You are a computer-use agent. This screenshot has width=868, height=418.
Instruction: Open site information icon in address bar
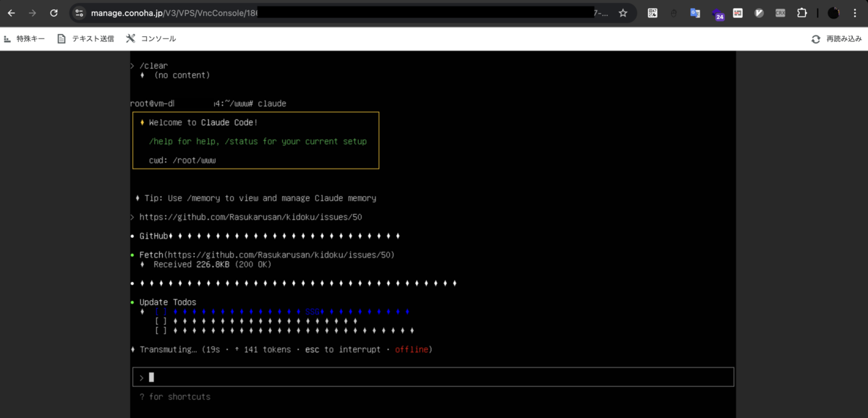[80, 13]
